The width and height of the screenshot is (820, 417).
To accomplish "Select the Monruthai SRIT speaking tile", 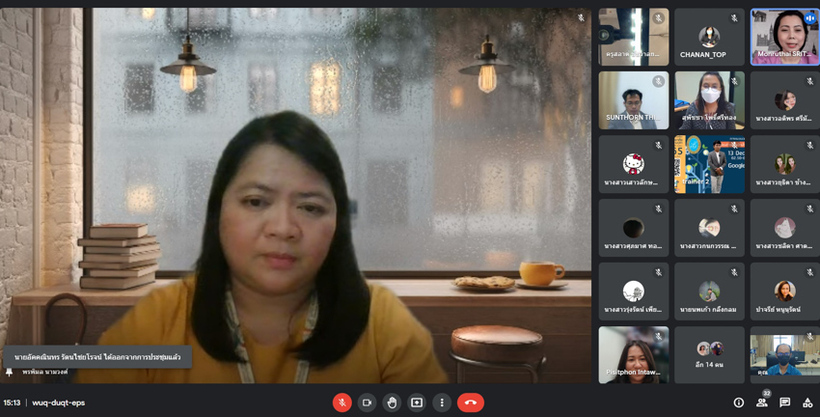I will 784,37.
